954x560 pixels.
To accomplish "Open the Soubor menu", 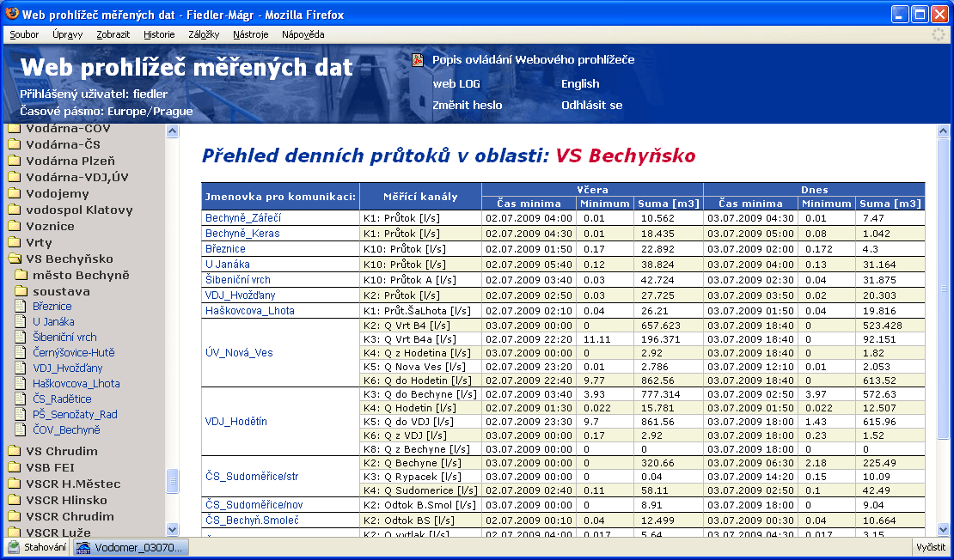I will [24, 34].
